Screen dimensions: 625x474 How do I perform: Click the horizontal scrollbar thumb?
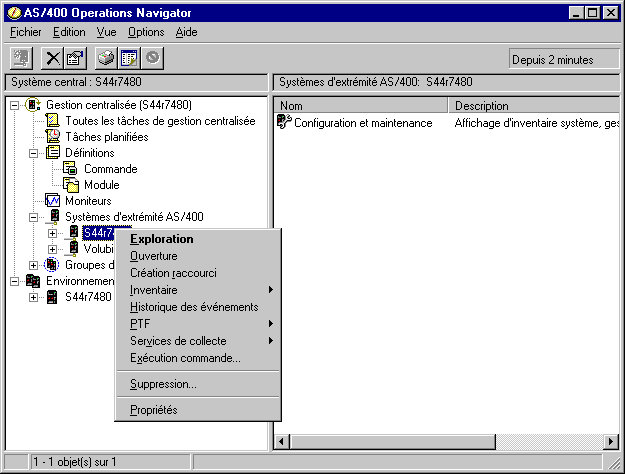click(393, 442)
